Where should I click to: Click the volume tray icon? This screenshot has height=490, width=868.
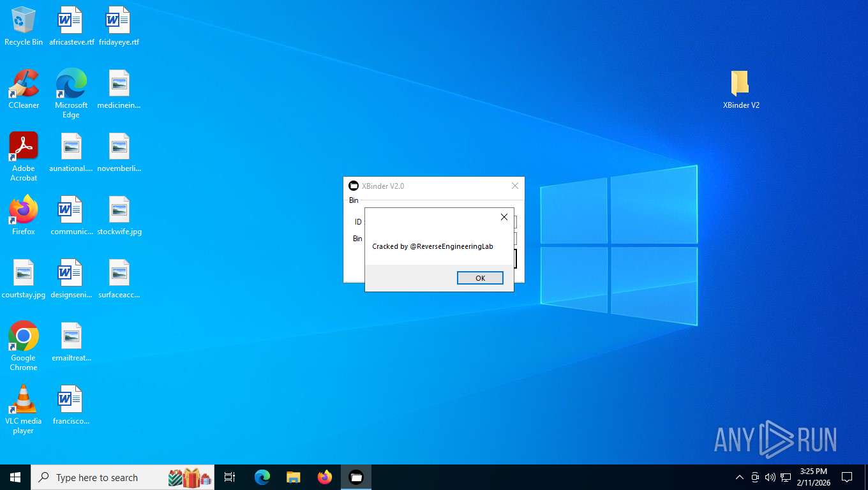point(770,477)
